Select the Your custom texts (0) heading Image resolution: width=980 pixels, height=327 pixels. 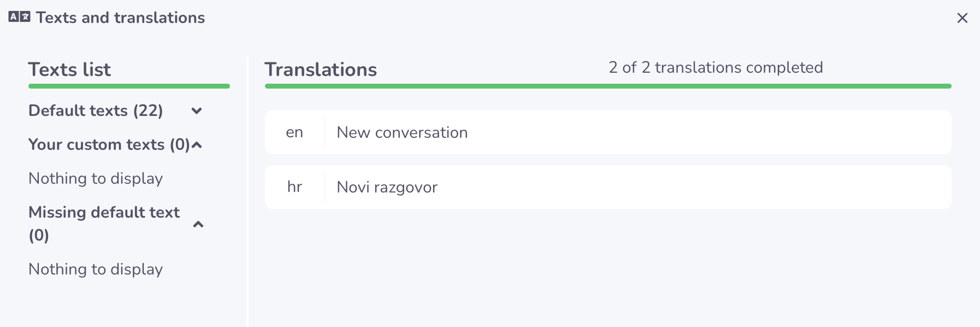tap(109, 144)
